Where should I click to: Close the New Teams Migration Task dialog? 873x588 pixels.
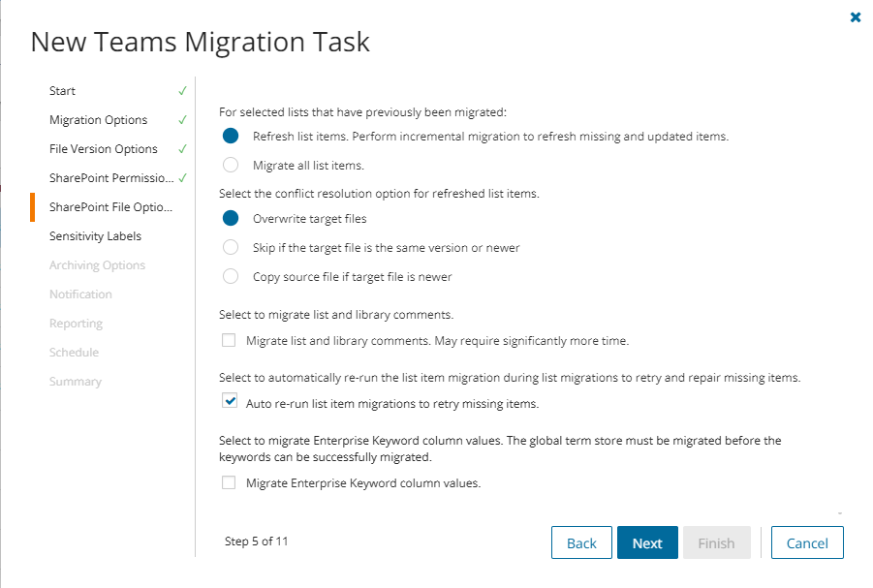click(x=856, y=17)
